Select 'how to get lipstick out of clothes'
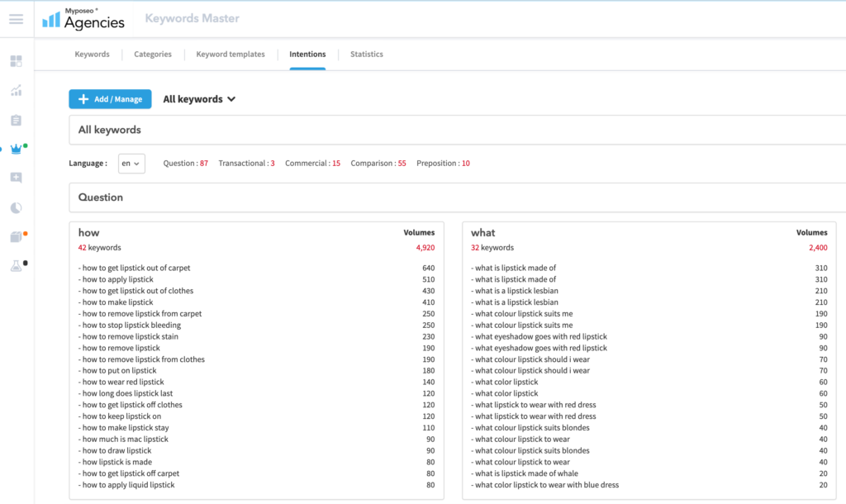The image size is (846, 504). [x=136, y=290]
